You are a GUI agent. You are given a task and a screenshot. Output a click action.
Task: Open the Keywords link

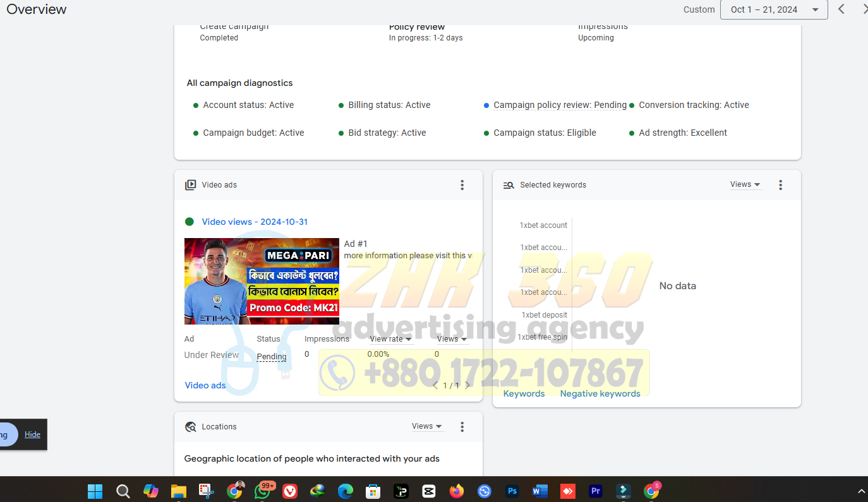(524, 393)
